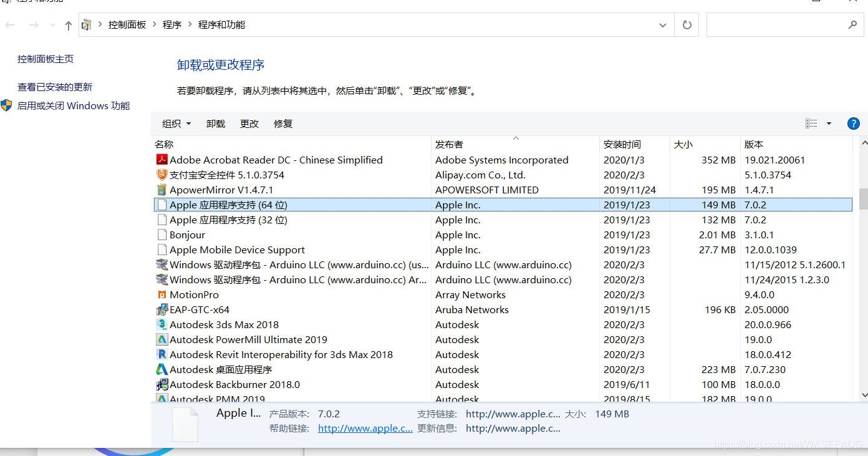The height and width of the screenshot is (456, 868).
Task: Select Autodesk 3ds Max 2018 name
Action: click(224, 324)
